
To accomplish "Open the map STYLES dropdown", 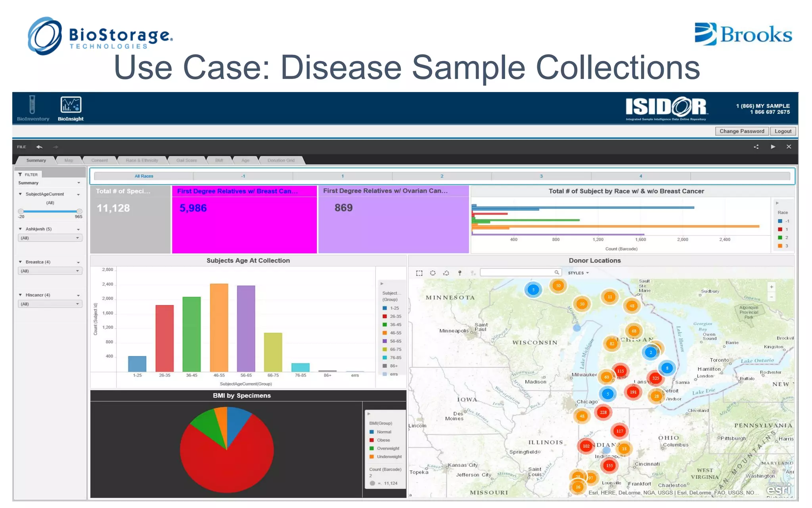I will point(578,273).
